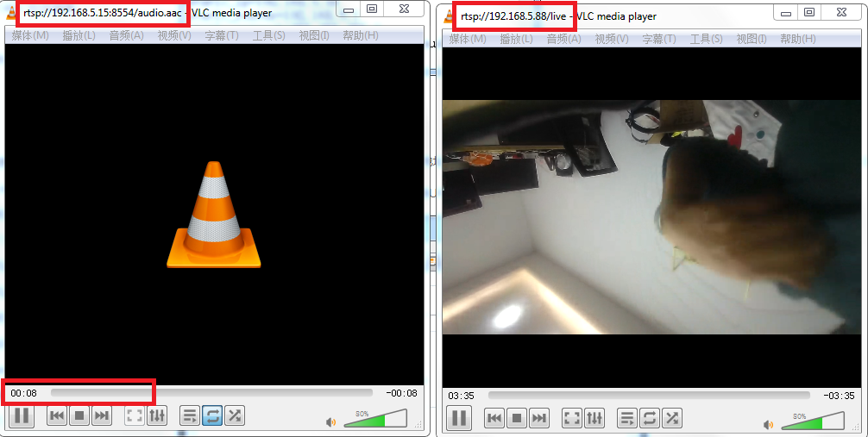
Task: Open 媒体(M) menu in the live window
Action: tap(468, 39)
